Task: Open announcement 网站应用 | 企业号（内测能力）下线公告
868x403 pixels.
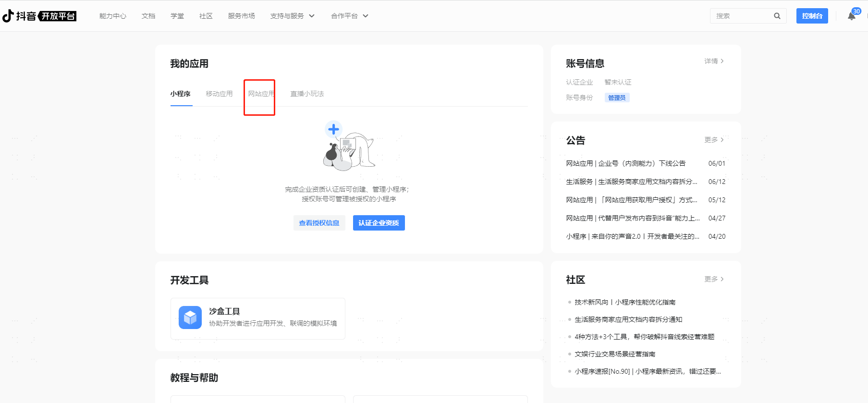Action: [626, 163]
